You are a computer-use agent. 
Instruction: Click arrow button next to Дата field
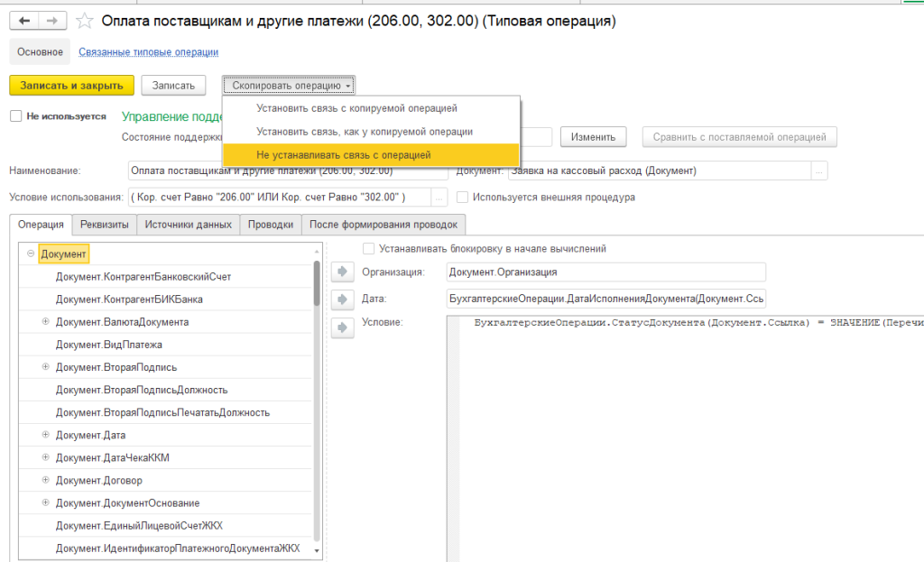coord(343,299)
